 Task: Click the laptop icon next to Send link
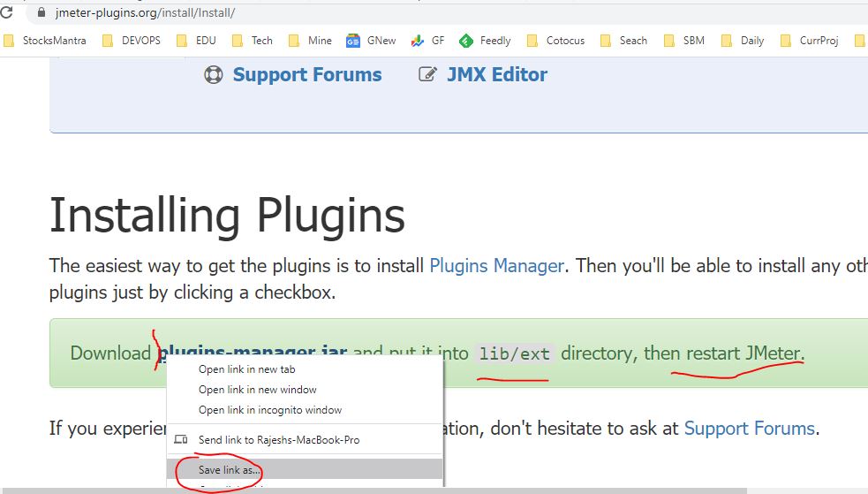181,439
